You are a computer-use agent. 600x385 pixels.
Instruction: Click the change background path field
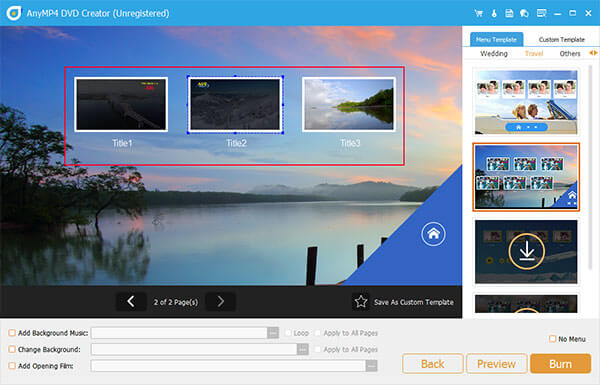[194, 349]
